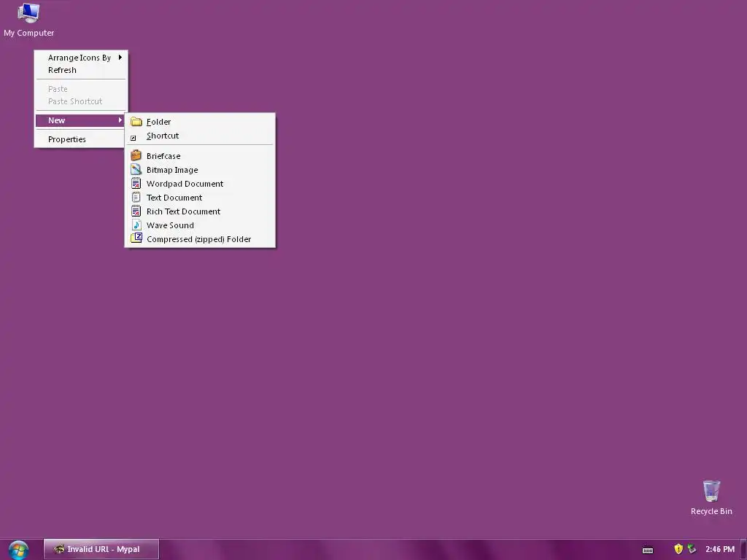Image resolution: width=747 pixels, height=560 pixels.
Task: Create a new Bitmap Image
Action: click(x=200, y=170)
